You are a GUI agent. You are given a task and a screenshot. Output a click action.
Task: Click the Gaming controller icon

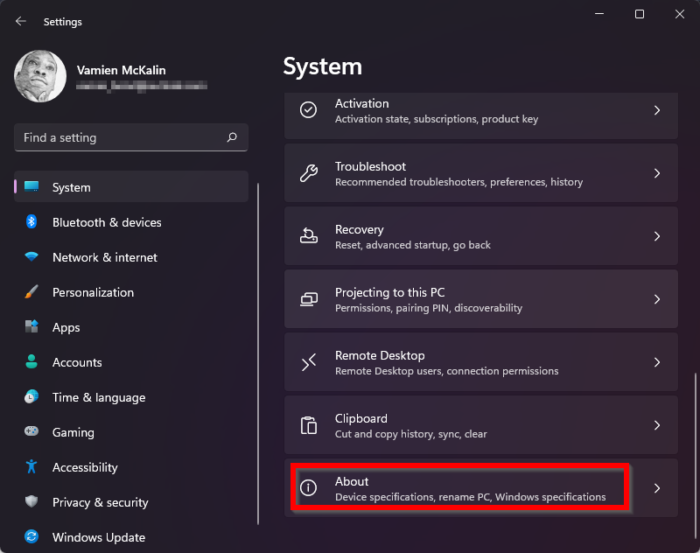tap(32, 432)
